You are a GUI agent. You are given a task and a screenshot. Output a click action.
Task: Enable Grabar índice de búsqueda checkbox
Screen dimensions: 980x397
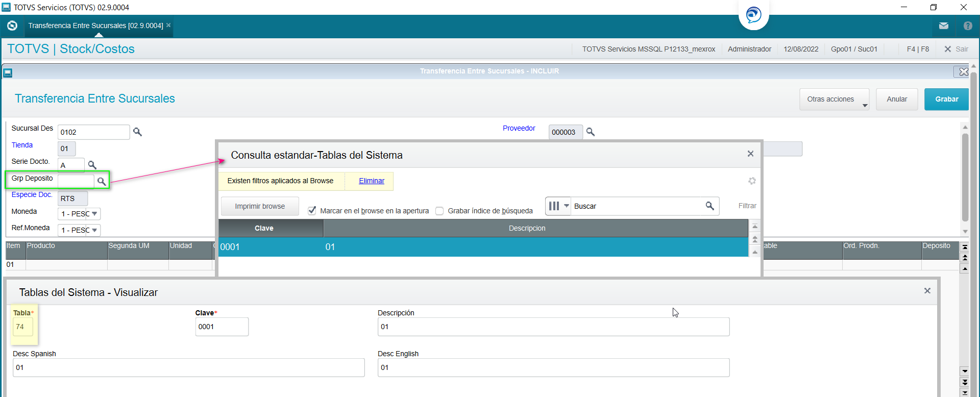[439, 211]
